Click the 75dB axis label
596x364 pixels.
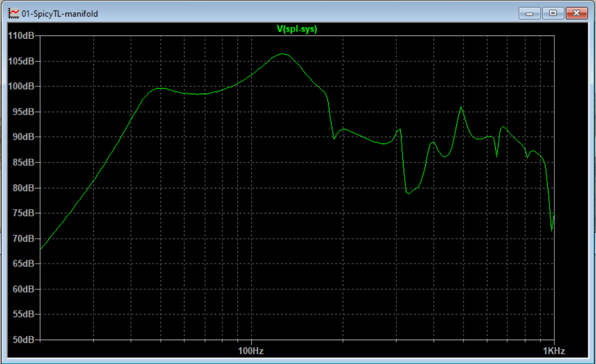pos(24,213)
